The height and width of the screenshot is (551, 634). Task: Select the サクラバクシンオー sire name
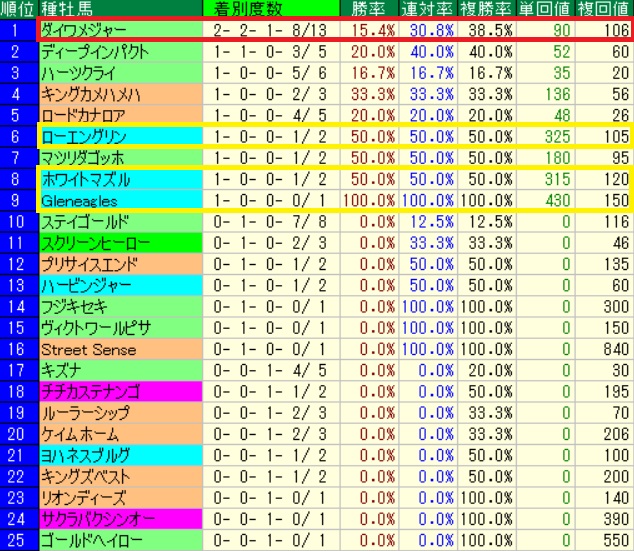[97, 519]
